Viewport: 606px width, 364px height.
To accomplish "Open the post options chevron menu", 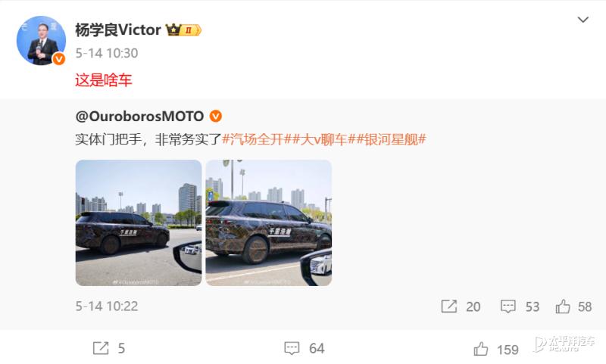I will (583, 20).
